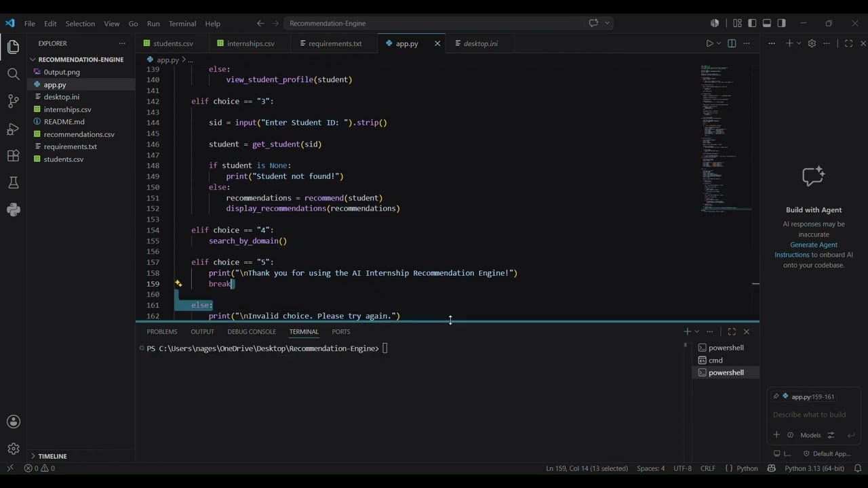Image resolution: width=868 pixels, height=488 pixels.
Task: Toggle Secondary Side Bar visibility
Action: pos(782,23)
